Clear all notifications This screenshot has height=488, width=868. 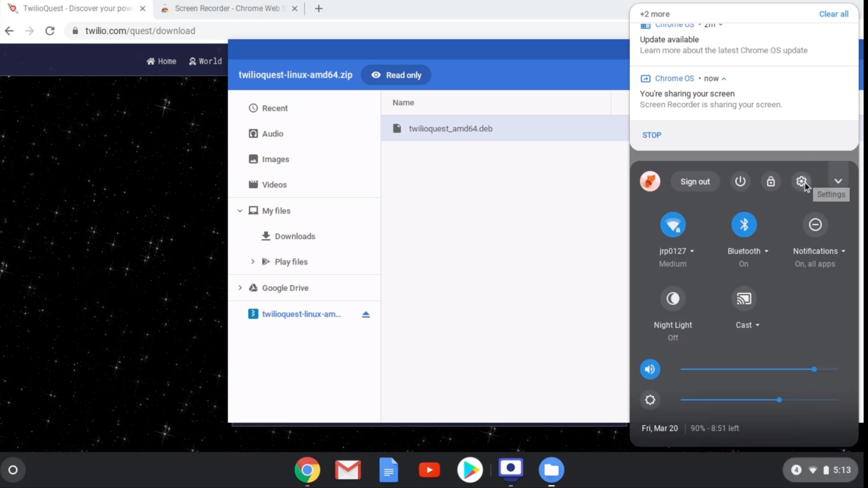tap(833, 14)
